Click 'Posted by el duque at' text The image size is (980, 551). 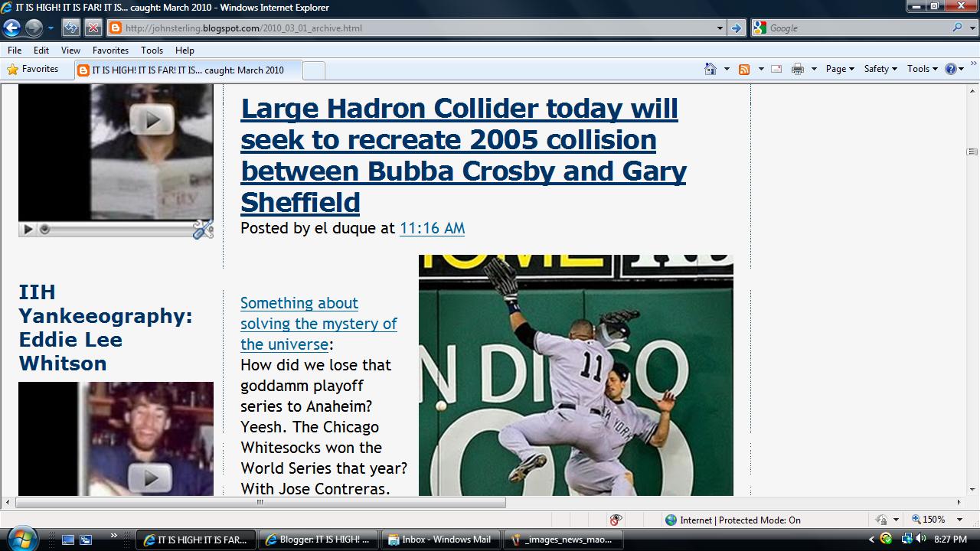pos(318,228)
